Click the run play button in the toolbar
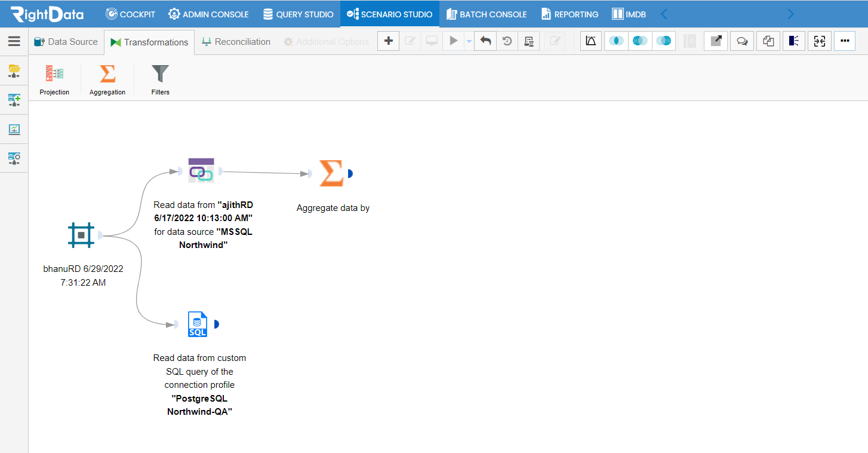 454,41
